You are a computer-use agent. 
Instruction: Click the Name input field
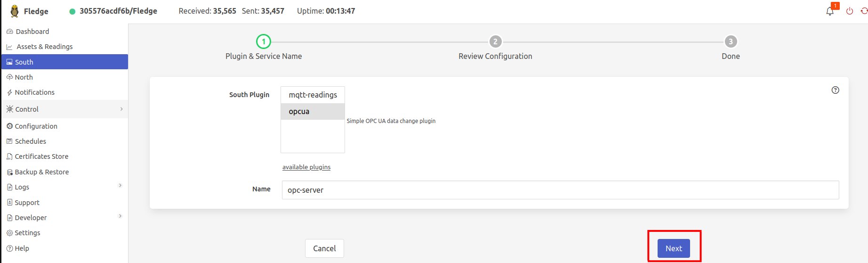[560, 190]
